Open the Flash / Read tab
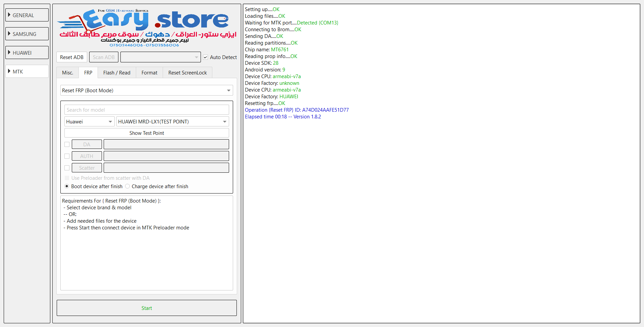Image resolution: width=644 pixels, height=327 pixels. point(117,73)
